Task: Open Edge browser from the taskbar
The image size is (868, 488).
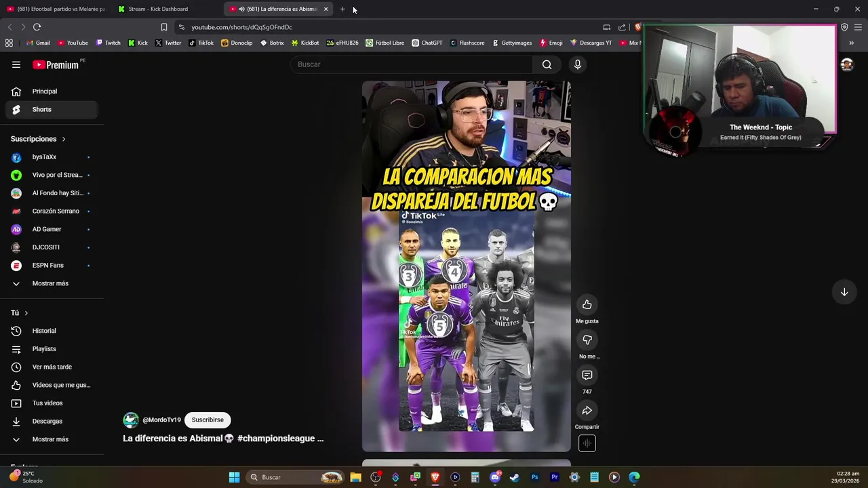Action: pyautogui.click(x=634, y=477)
